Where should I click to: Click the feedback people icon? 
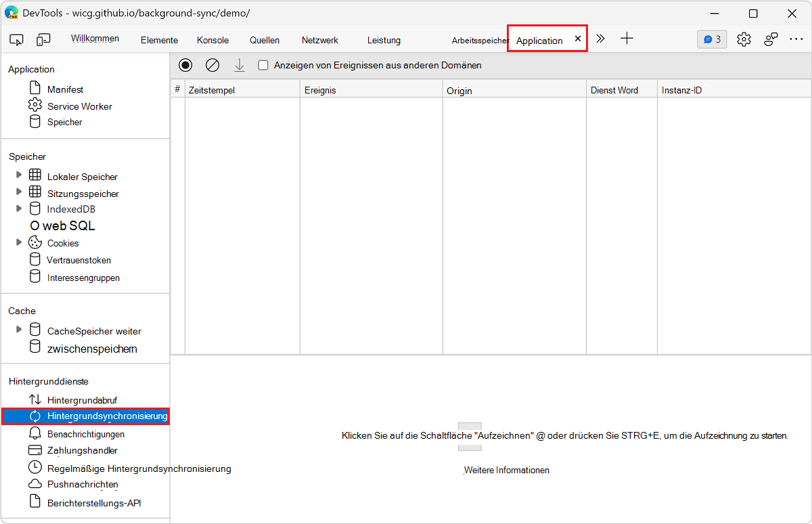(771, 39)
